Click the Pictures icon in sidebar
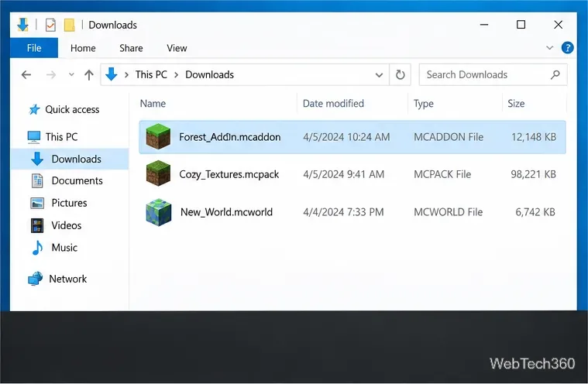 (x=37, y=203)
